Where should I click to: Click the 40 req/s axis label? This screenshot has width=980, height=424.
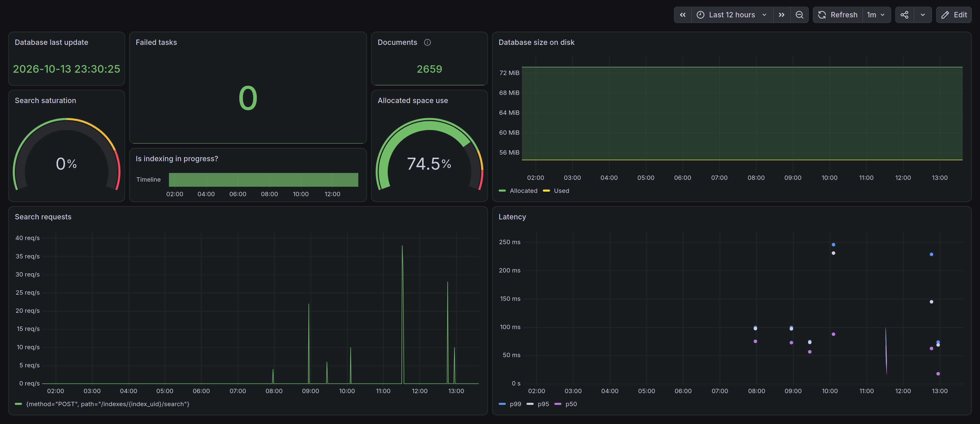pos(27,238)
